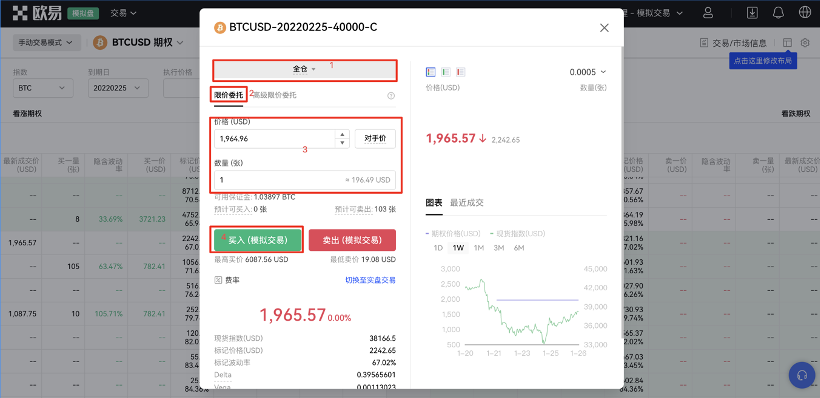Image resolution: width=820 pixels, height=398 pixels.
Task: Switch to 高级限价委托 tab
Action: point(275,95)
